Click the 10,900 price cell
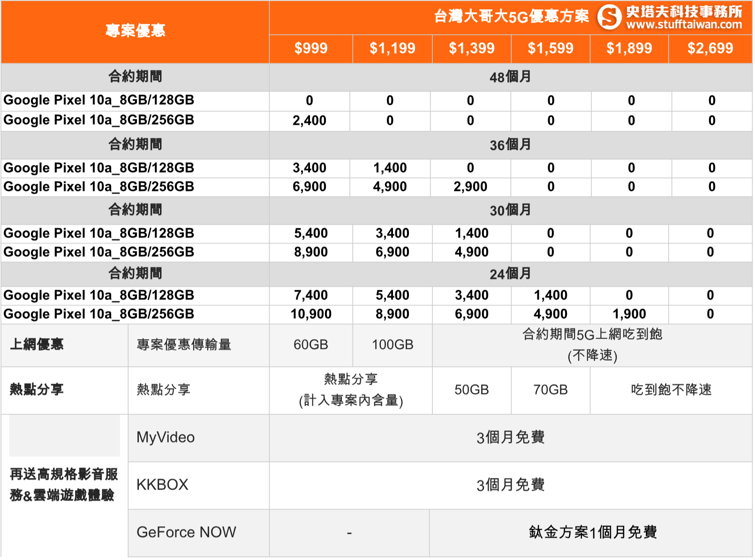The height and width of the screenshot is (560, 755). (x=311, y=314)
